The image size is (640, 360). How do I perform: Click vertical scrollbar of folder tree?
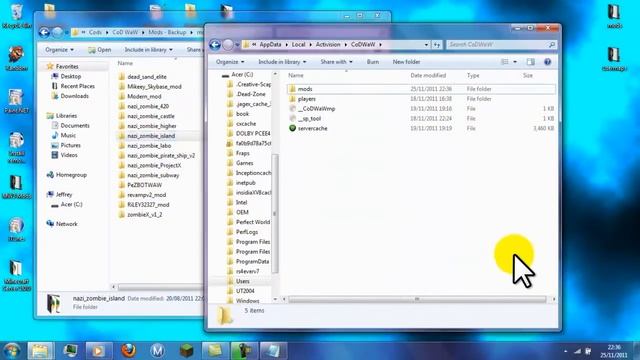click(x=275, y=213)
